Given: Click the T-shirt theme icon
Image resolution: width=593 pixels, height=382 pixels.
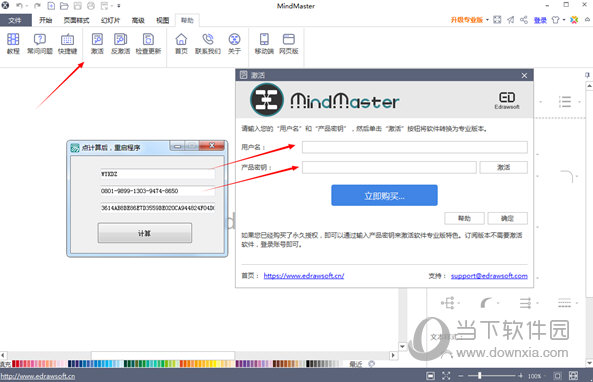Looking at the screenshot, I should click(x=555, y=20).
